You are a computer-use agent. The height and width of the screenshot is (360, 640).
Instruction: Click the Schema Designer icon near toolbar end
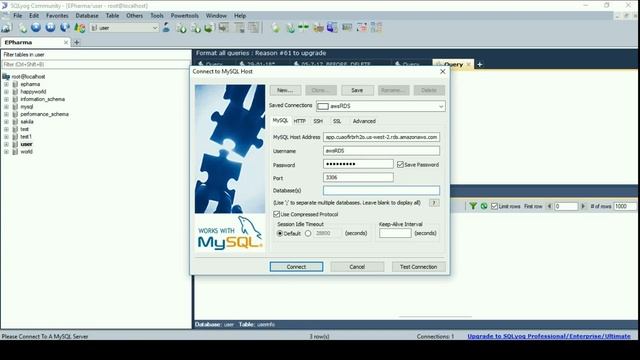point(362,27)
